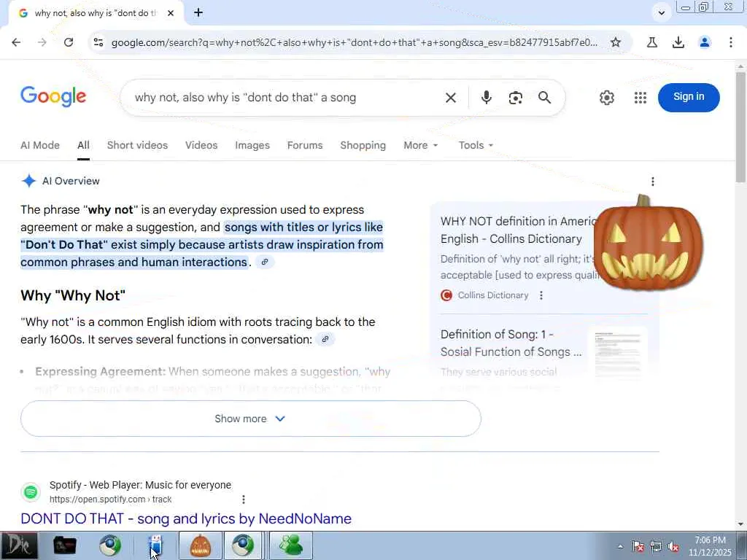Click the AI Overview label
This screenshot has width=747, height=560.
[x=71, y=181]
